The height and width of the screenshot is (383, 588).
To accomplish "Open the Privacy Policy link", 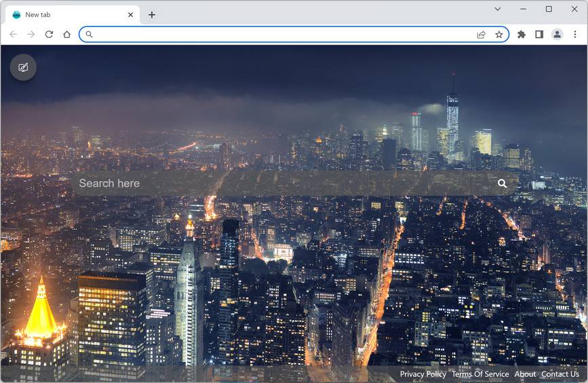I will (423, 374).
